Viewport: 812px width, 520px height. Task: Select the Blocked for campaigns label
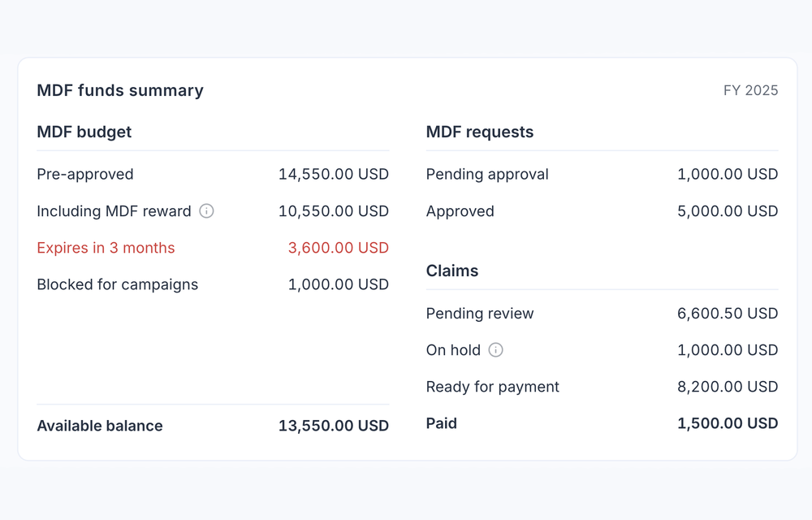118,285
